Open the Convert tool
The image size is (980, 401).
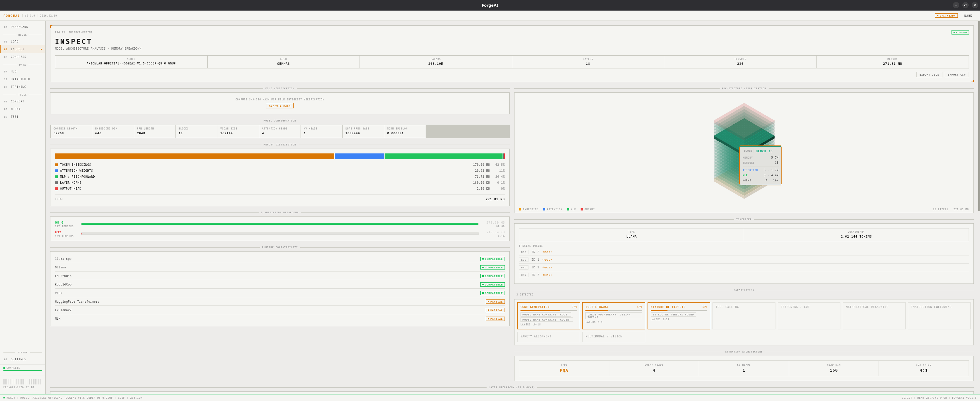coord(23,101)
